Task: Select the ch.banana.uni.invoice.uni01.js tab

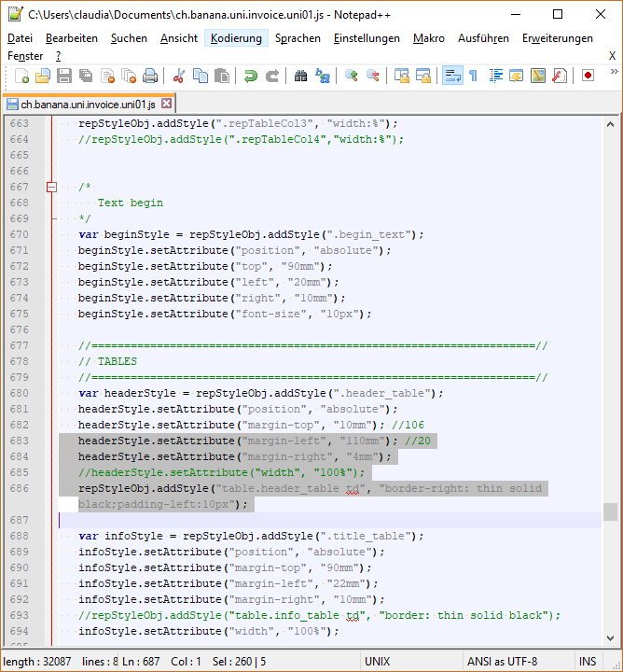Action: 88,105
